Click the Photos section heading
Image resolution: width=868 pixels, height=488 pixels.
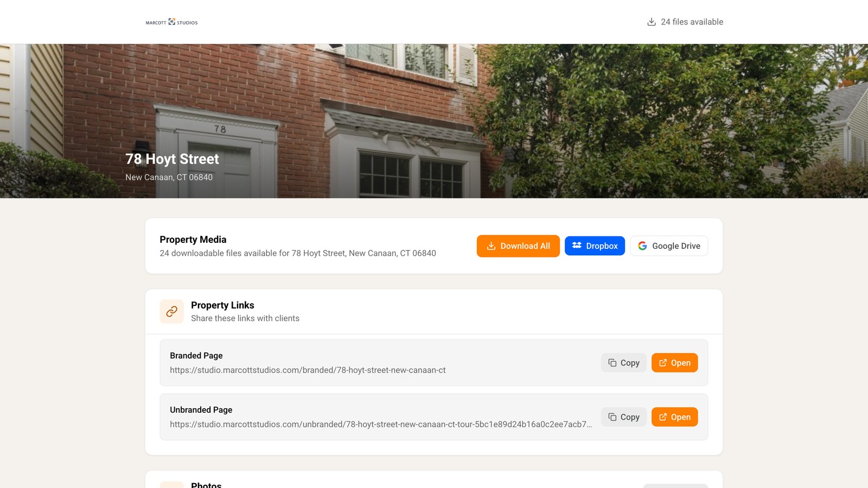pos(206,484)
